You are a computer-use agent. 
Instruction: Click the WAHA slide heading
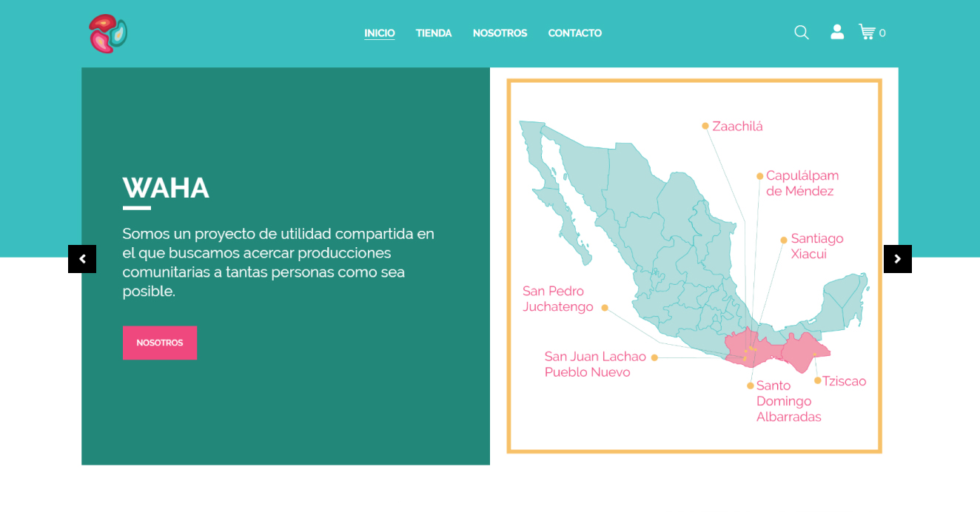(166, 188)
